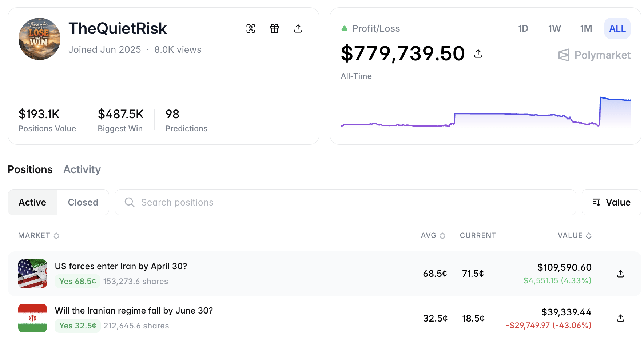644x339 pixels.
Task: Click the magnifier icon in the search bar
Action: point(130,202)
